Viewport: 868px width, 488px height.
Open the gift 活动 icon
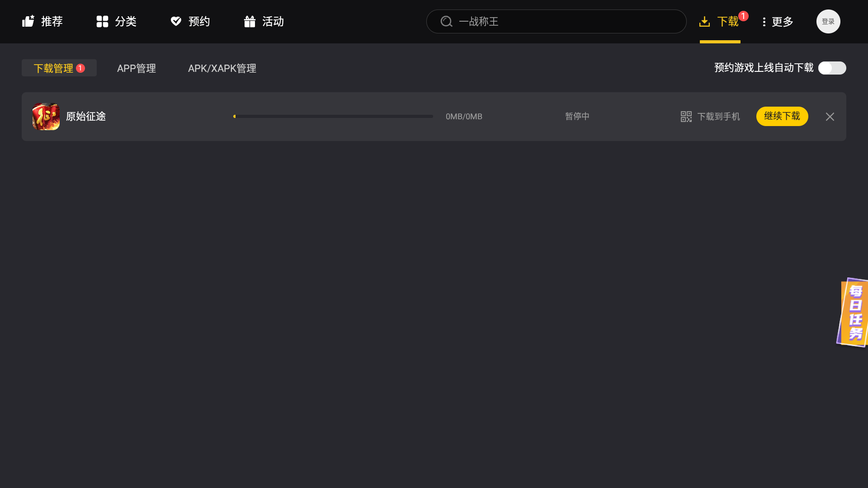point(250,21)
